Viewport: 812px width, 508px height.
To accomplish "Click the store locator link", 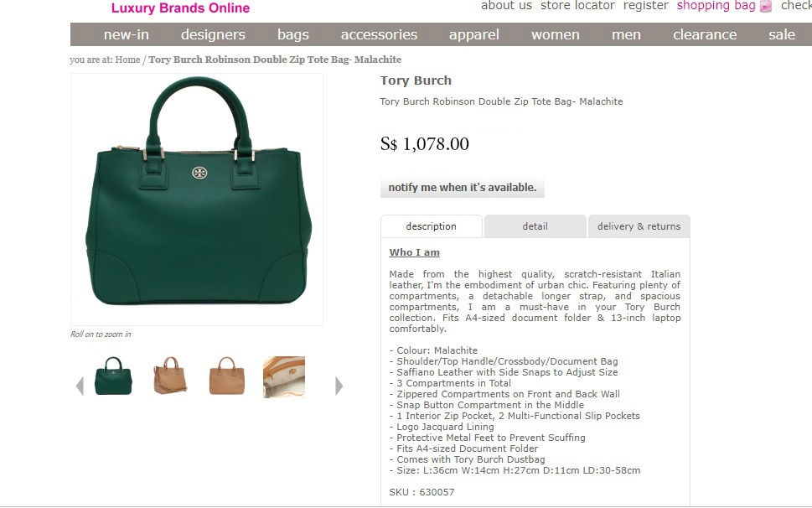I will pos(577,6).
